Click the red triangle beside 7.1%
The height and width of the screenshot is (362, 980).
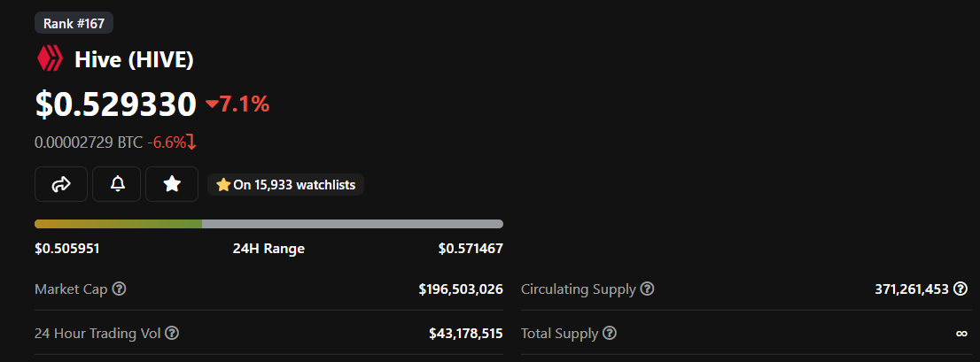point(212,104)
